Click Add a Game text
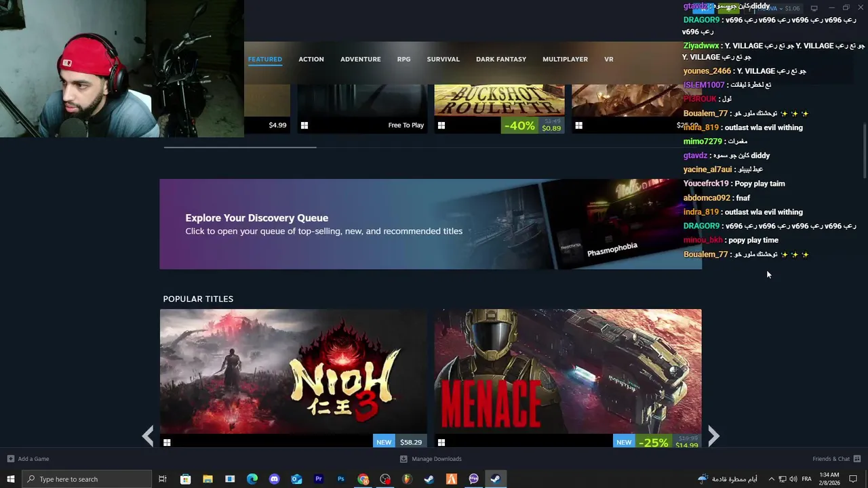The height and width of the screenshot is (488, 868). click(33, 459)
